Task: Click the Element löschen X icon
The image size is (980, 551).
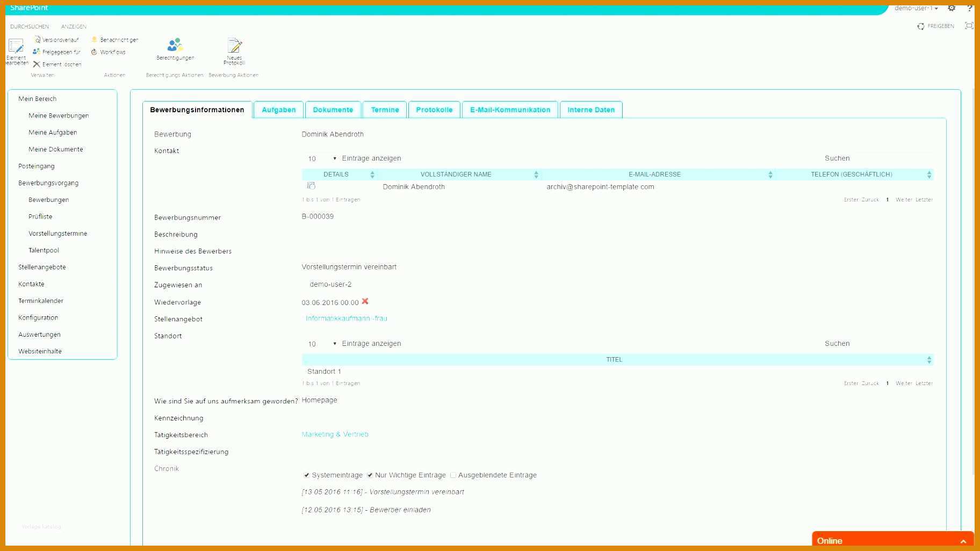Action: tap(37, 64)
